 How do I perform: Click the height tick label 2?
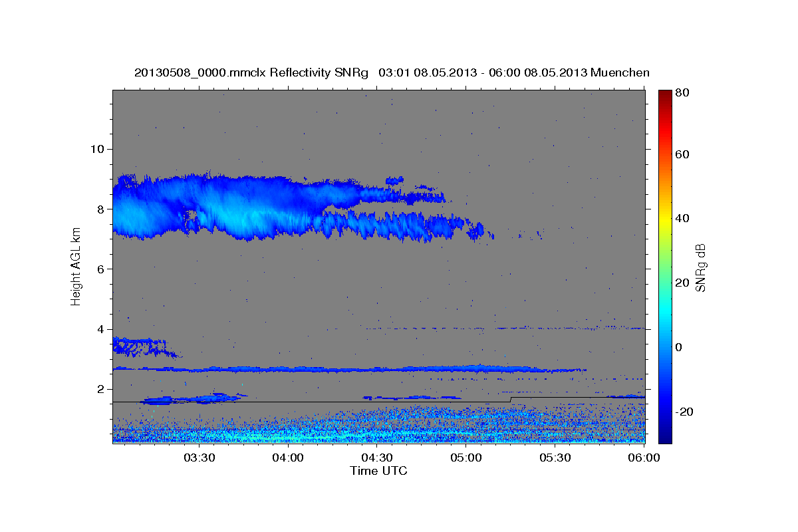pyautogui.click(x=102, y=390)
